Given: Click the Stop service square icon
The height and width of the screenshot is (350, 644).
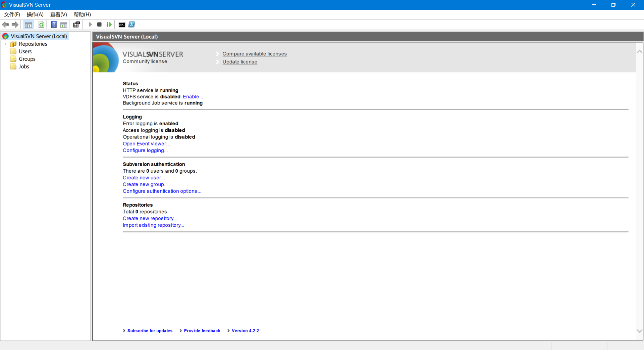Looking at the screenshot, I should (99, 25).
